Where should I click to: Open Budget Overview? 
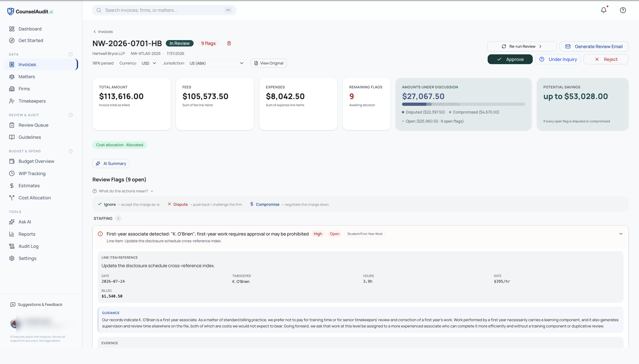coord(41,161)
